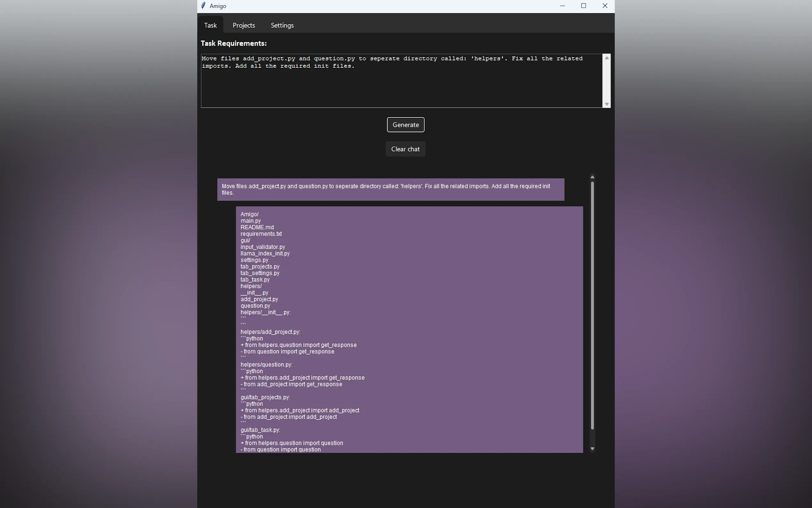Click the 'Amigo/' root directory line
The width and height of the screenshot is (812, 508).
click(x=249, y=214)
